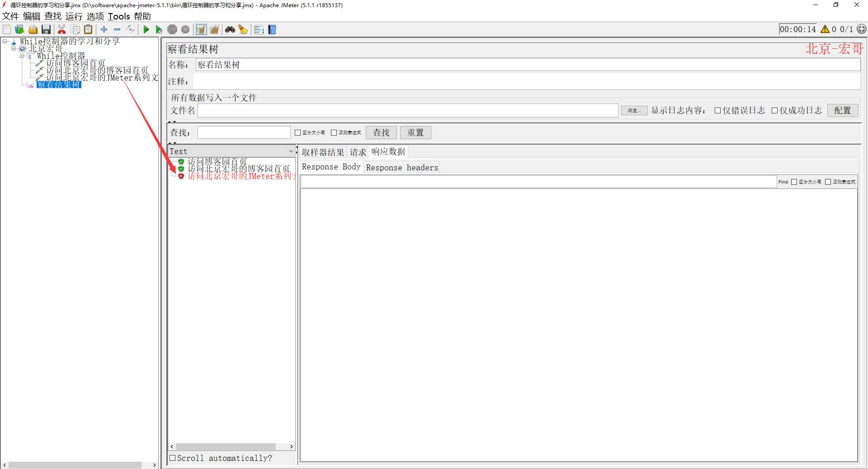Click Start no pauses icon
The image size is (868, 469).
click(159, 30)
